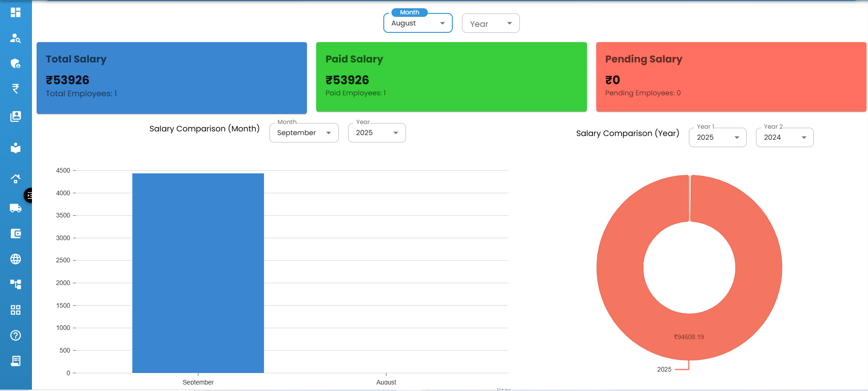Open the Year 1 dropdown showing 2025
Screen dimensions: 868x391
pyautogui.click(x=717, y=138)
